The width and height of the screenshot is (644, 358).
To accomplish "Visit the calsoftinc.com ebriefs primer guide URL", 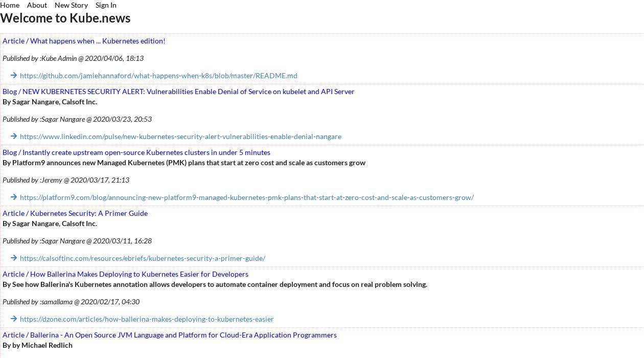I will point(143,258).
